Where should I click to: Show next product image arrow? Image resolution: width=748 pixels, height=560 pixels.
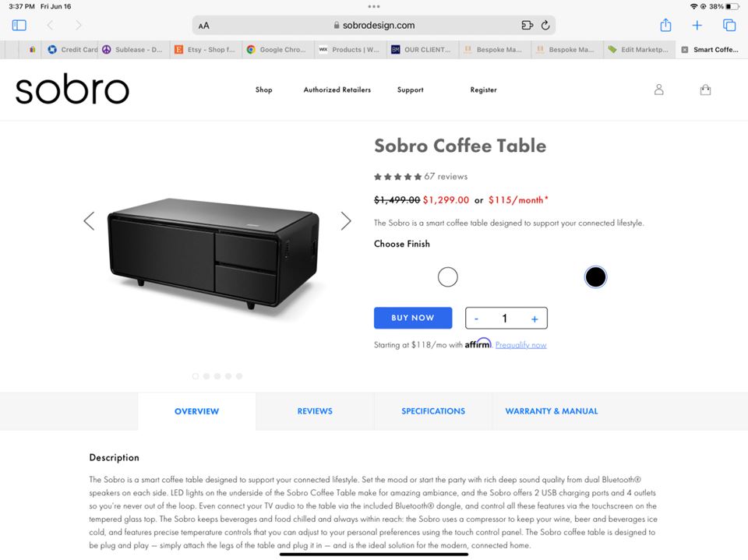(346, 221)
